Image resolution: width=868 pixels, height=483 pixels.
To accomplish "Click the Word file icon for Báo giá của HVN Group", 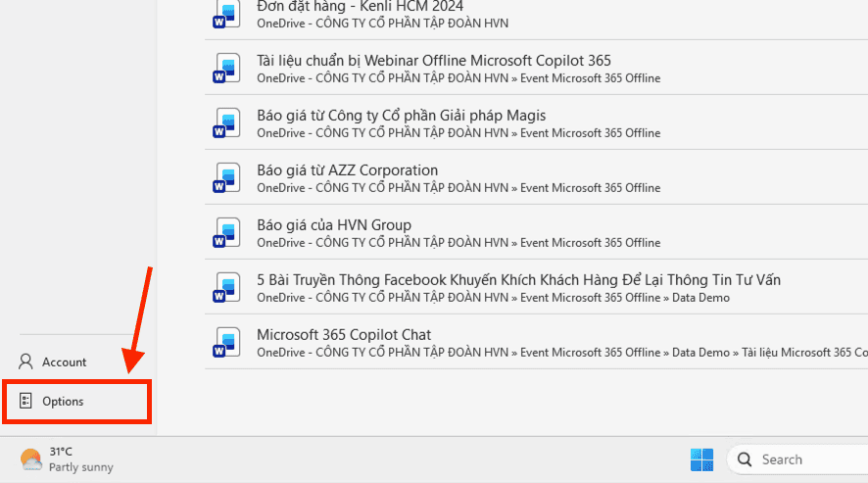I will point(227,232).
